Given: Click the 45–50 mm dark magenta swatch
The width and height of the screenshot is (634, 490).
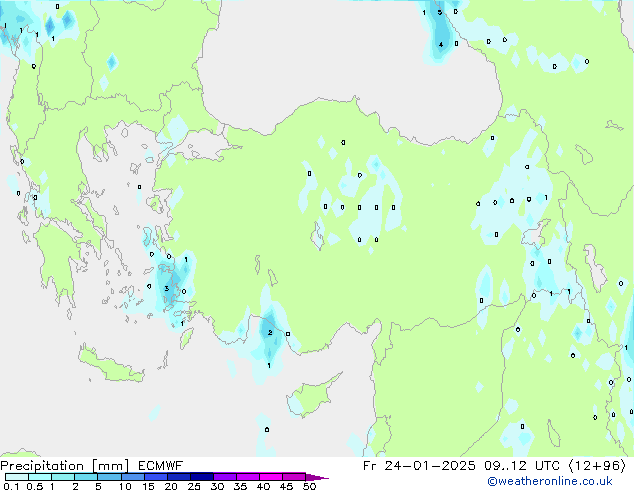Looking at the screenshot, I should pos(294,477).
